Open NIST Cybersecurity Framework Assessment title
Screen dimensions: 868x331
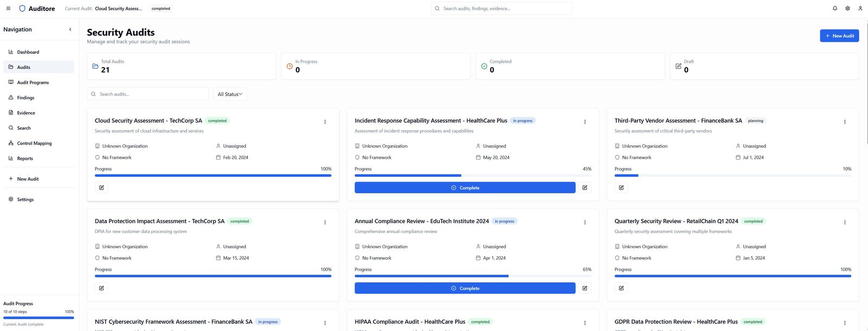[174, 322]
